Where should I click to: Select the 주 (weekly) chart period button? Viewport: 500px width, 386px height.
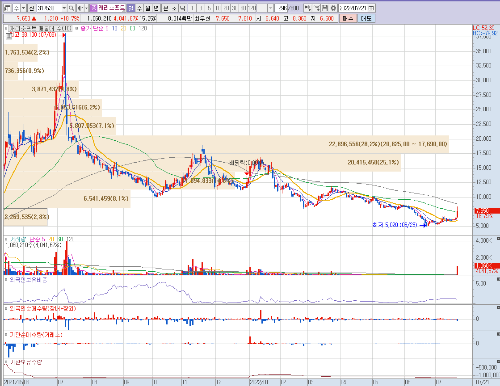(x=139, y=8)
